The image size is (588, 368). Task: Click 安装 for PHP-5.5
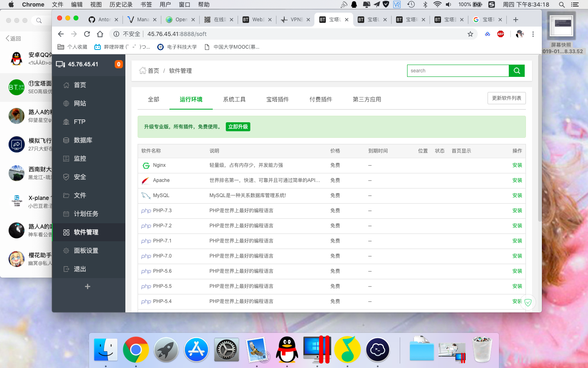(517, 286)
